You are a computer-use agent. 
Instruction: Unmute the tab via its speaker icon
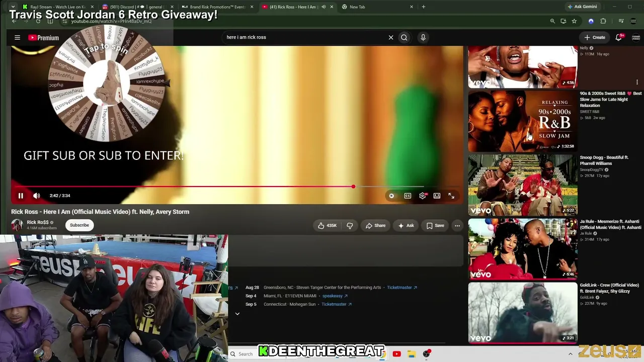(x=324, y=7)
